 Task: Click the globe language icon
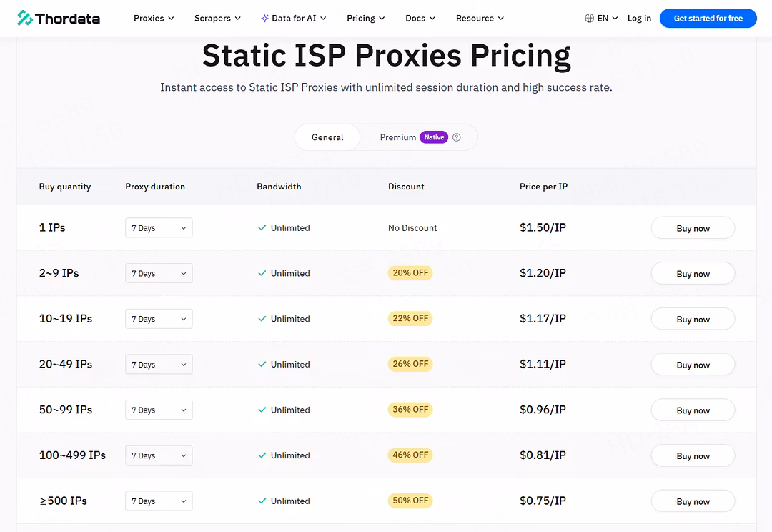[x=589, y=18]
